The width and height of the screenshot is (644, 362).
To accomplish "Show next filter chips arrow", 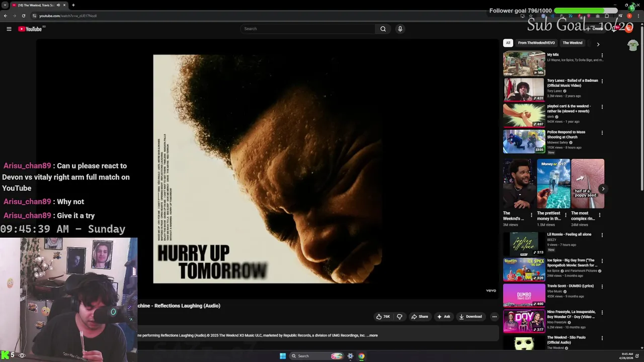I will 598,44.
